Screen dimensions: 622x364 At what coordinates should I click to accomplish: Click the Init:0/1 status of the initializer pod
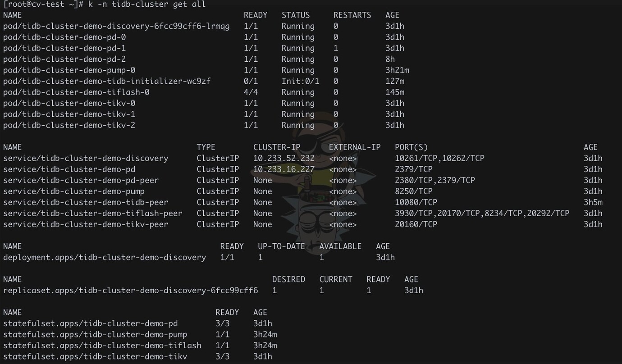pyautogui.click(x=300, y=81)
